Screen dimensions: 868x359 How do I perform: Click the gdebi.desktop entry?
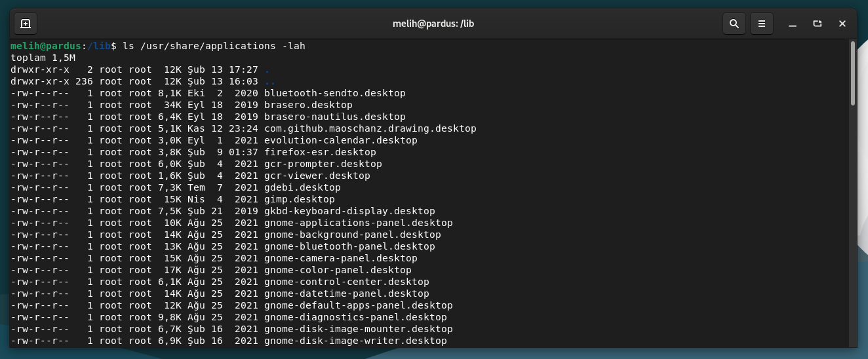[x=302, y=187]
